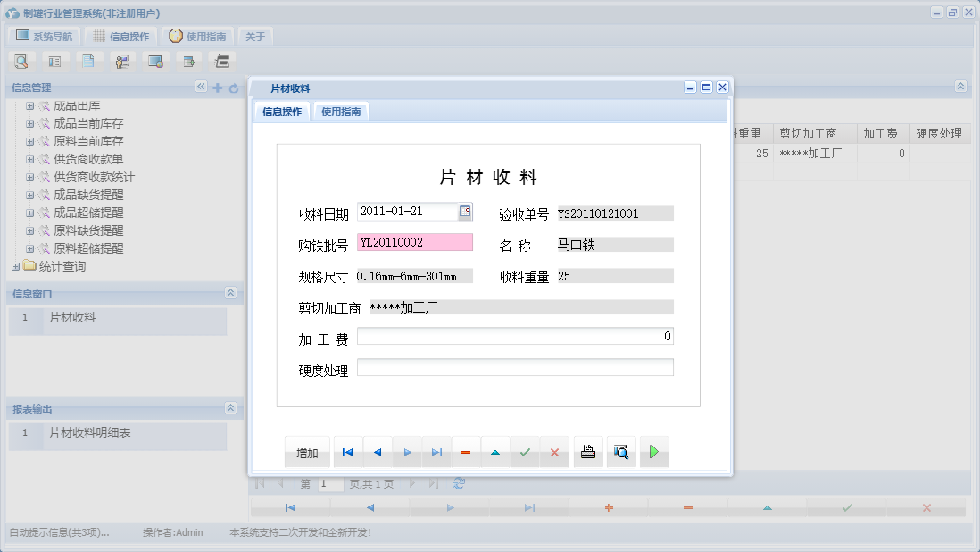
Task: Select the search tool in the main toolbar
Action: pos(21,61)
